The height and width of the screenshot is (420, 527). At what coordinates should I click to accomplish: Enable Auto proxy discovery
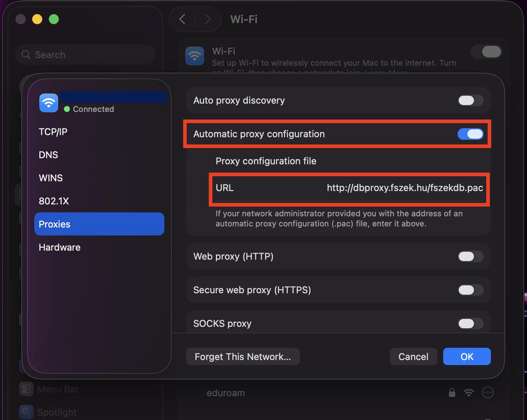[x=470, y=100]
